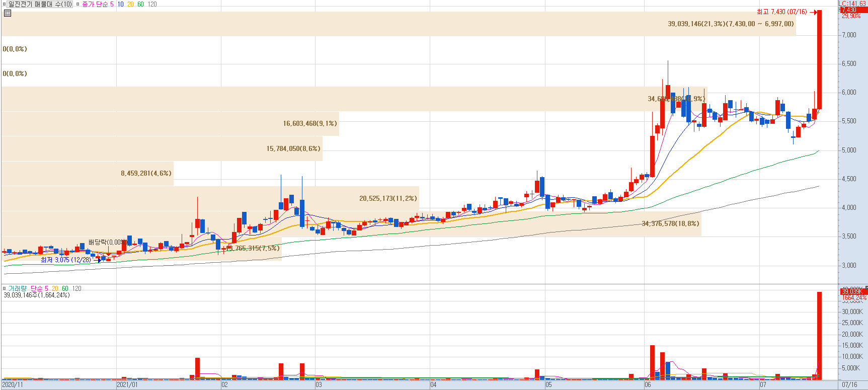Select the 34,376,578(18.8%) volume profile bar

(x=351, y=223)
